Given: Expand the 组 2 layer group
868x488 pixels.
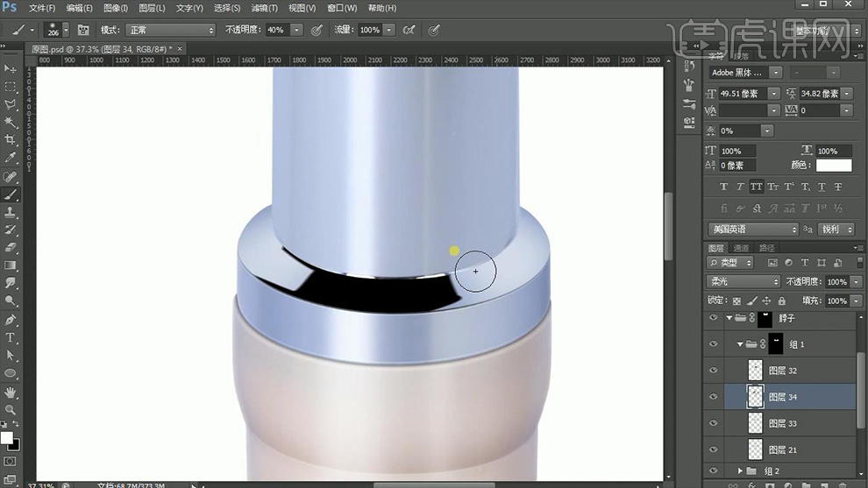Looking at the screenshot, I should click(x=740, y=471).
